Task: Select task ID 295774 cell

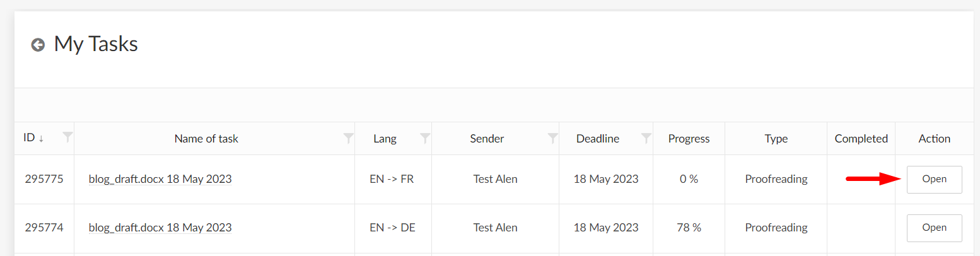Action: [44, 228]
